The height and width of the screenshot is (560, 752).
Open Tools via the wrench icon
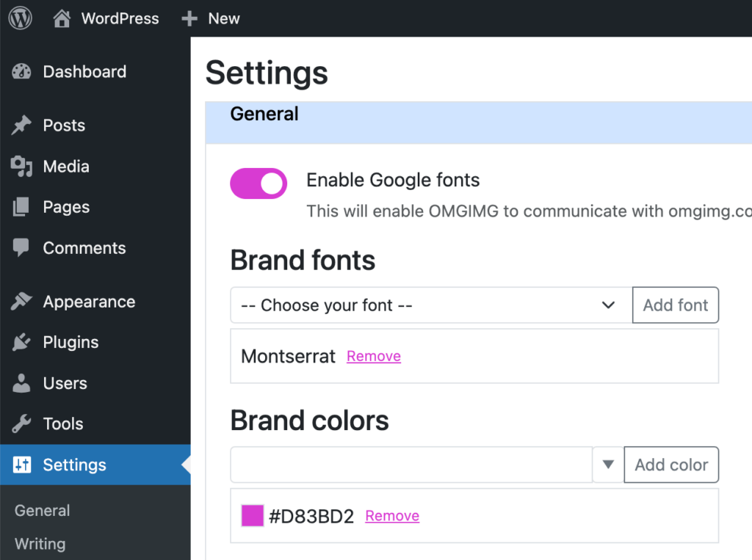click(x=23, y=423)
